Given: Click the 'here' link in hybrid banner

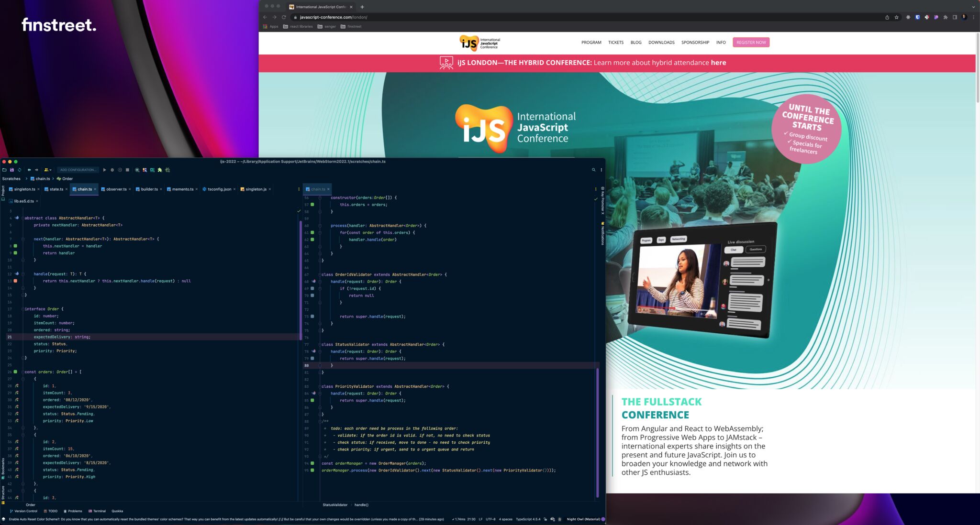Looking at the screenshot, I should (718, 63).
